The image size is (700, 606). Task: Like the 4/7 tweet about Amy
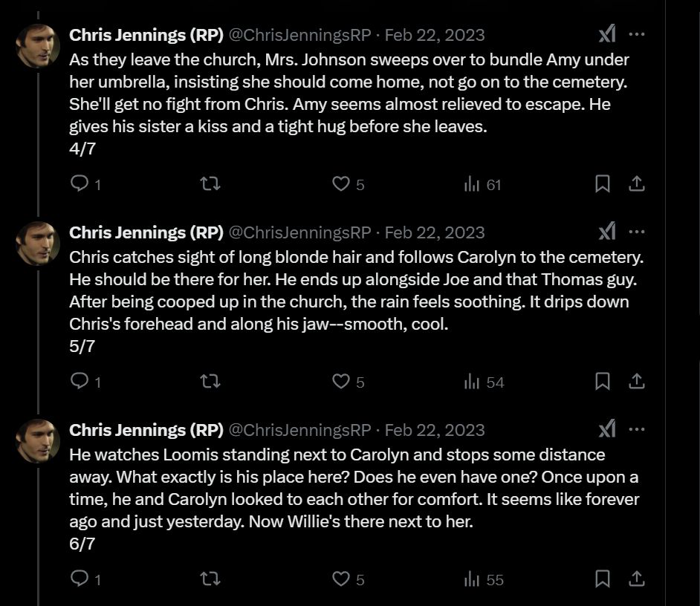(340, 184)
